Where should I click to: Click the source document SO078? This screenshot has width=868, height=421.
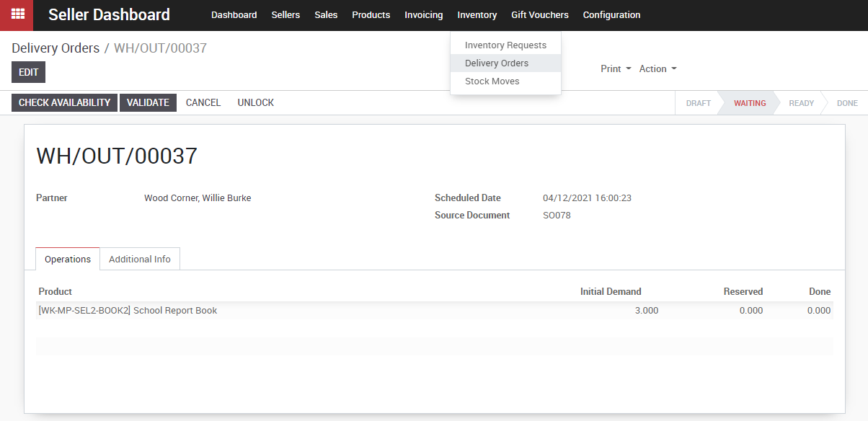point(557,215)
